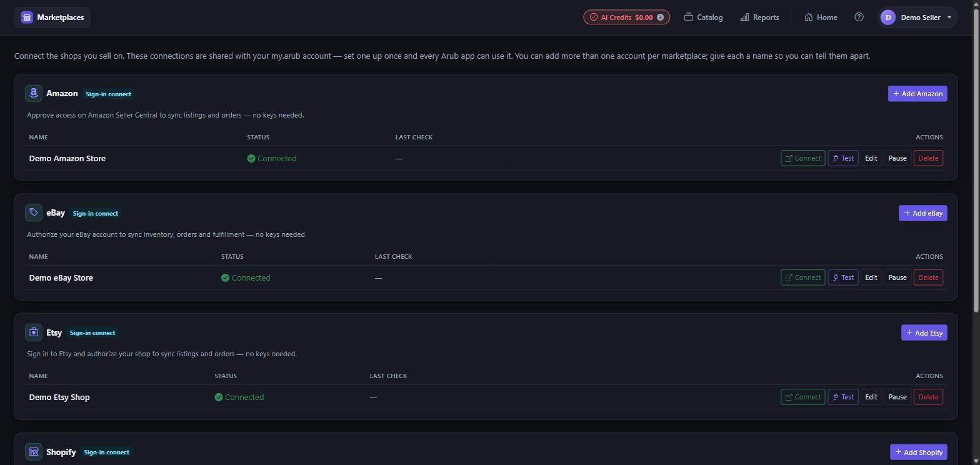980x465 pixels.
Task: Add a new eBay account
Action: click(923, 213)
